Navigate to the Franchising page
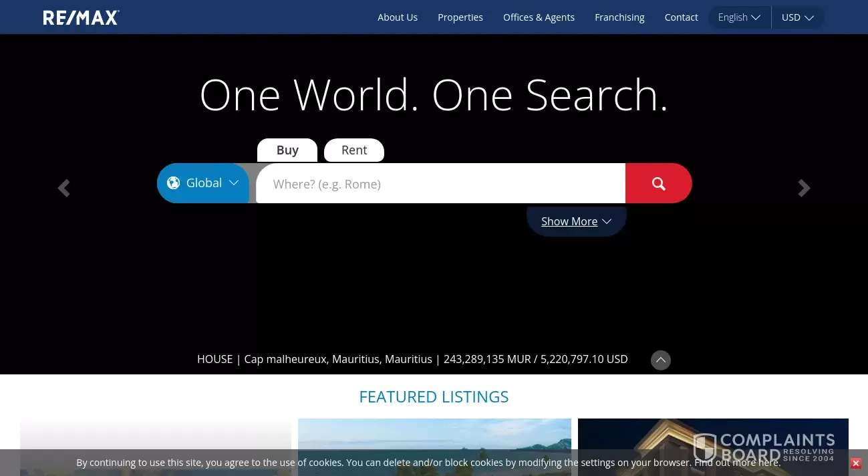868x476 pixels. [619, 17]
